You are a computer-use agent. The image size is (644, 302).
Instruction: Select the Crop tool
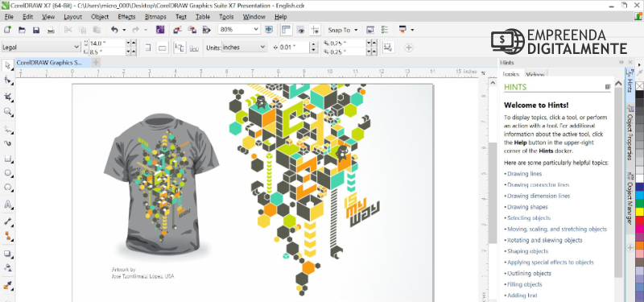(7, 97)
